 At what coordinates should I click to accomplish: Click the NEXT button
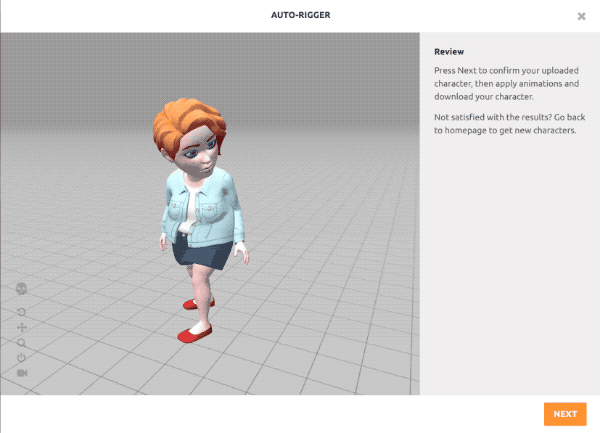point(565,414)
